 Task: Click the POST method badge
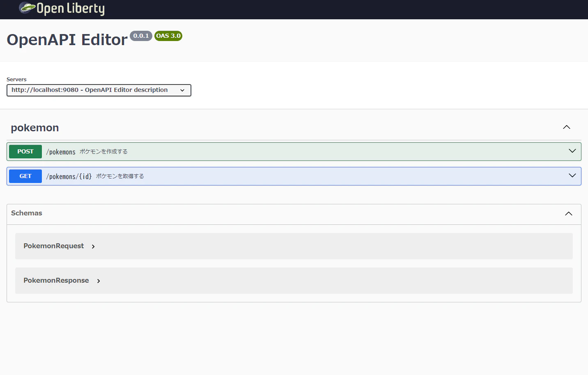(25, 151)
